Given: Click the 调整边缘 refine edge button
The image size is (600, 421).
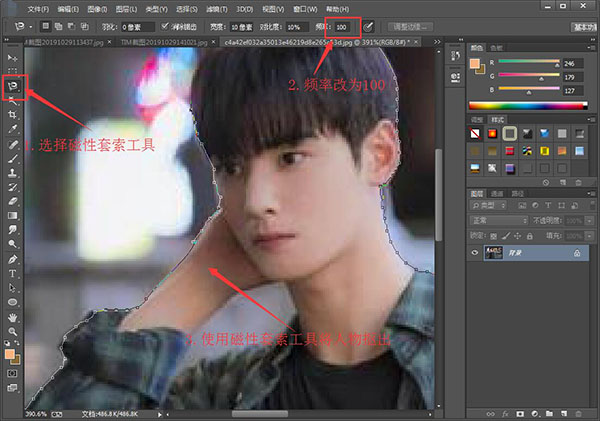Looking at the screenshot, I should click(410, 27).
